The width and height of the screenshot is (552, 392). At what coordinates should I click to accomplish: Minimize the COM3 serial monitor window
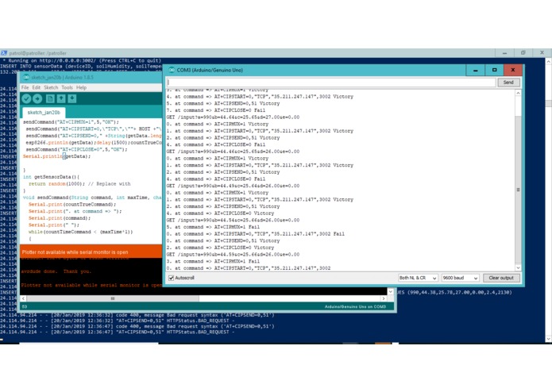pyautogui.click(x=475, y=70)
